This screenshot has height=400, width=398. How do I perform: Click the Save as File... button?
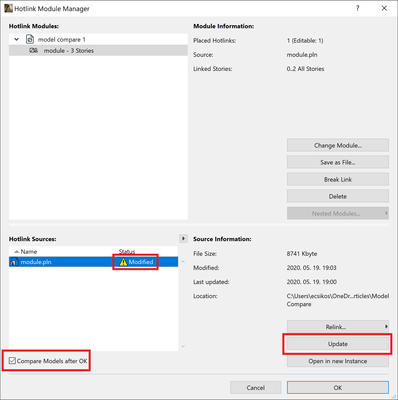338,162
